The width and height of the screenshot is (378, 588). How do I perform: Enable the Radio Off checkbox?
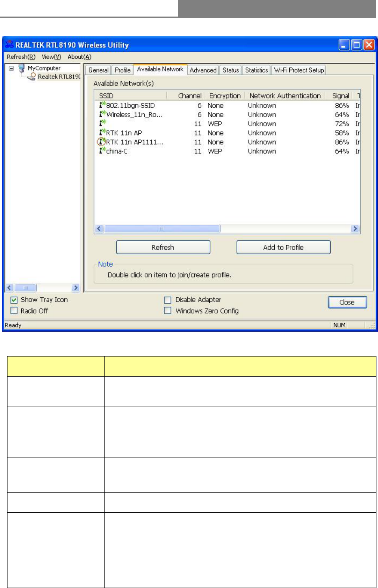(14, 310)
